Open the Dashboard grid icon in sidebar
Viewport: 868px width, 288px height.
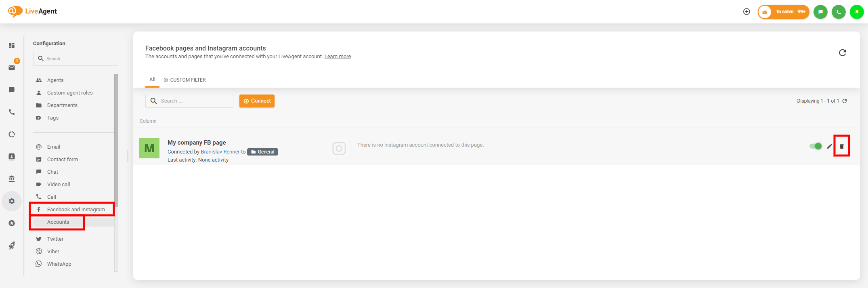point(12,45)
